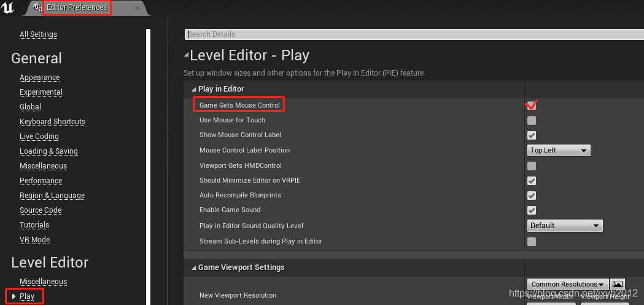Click the New Viewport Resolution label
This screenshot has height=305, width=644.
(x=238, y=295)
